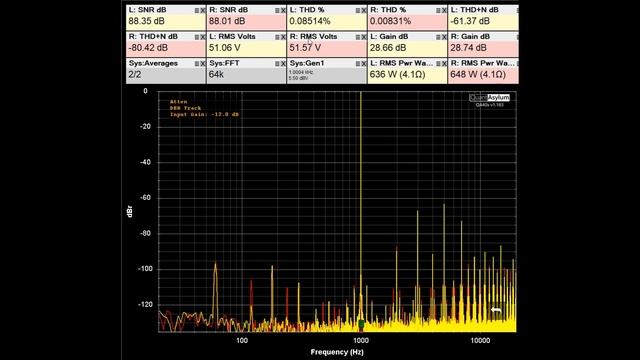The image size is (640, 360).
Task: Close the R: THD+N dB measurement tile
Action: pyautogui.click(x=203, y=37)
